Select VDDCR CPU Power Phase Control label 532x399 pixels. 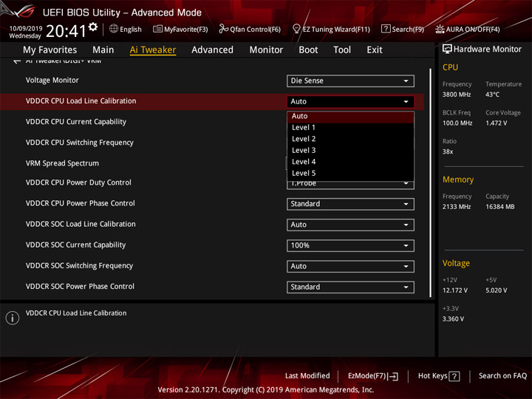pos(81,203)
